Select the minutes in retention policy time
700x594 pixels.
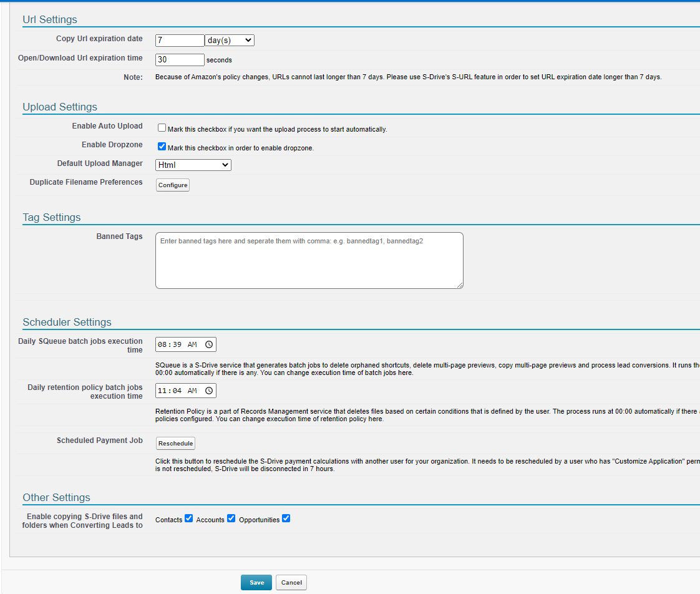pyautogui.click(x=177, y=391)
